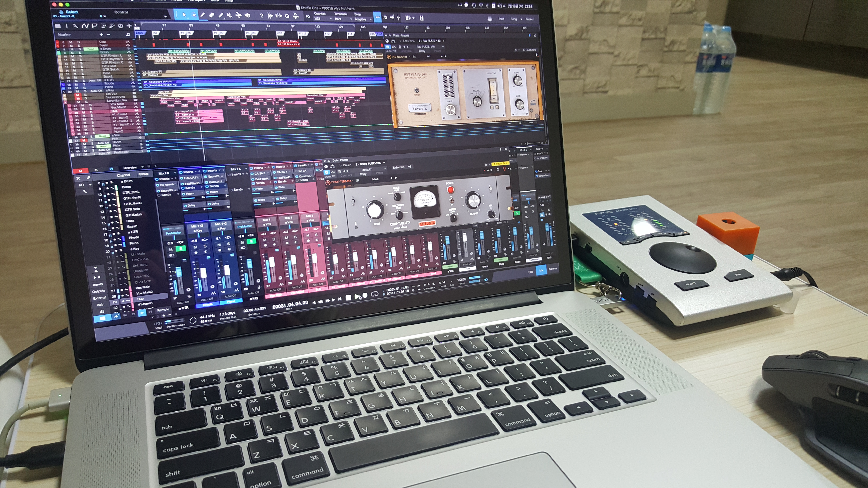The height and width of the screenshot is (488, 868).
Task: Click the Song button at top right
Action: [x=514, y=19]
